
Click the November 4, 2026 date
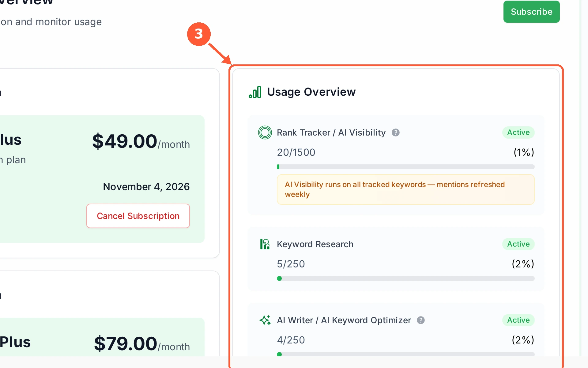point(146,187)
